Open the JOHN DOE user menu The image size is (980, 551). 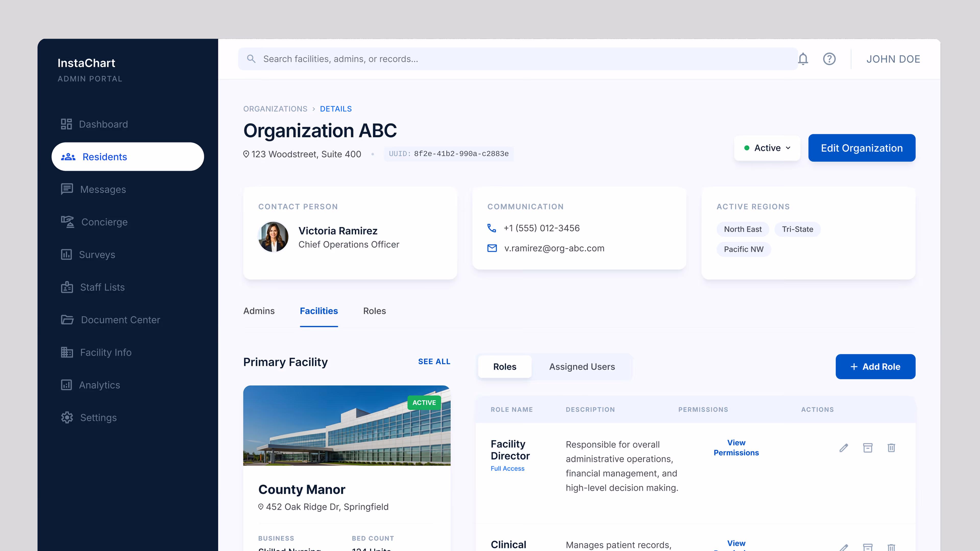tap(893, 59)
